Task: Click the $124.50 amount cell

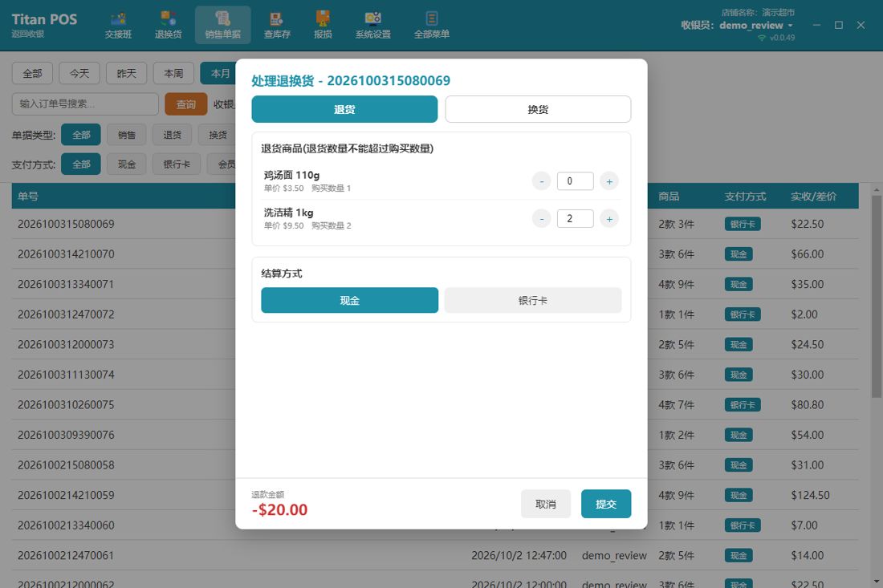Action: (x=811, y=496)
